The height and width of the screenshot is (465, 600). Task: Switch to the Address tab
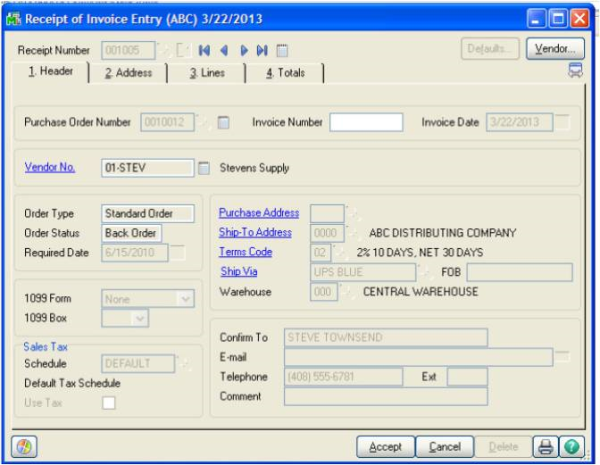tap(128, 73)
